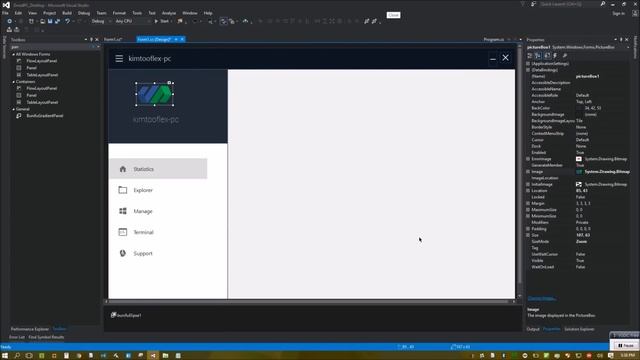Click the Categorized view icon in Properties
Screen dimensions: 640x360
point(530,56)
